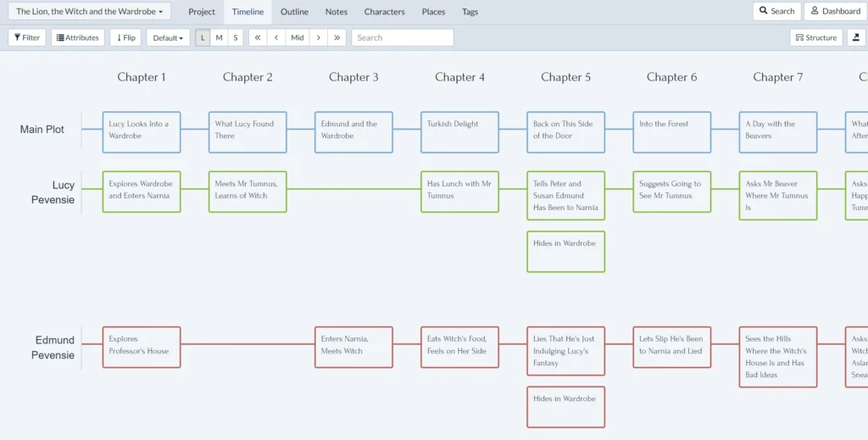Screen dimensions: 868x440
Task: Open card Suggests Going to See Mr Tumnus
Action: pos(672,192)
